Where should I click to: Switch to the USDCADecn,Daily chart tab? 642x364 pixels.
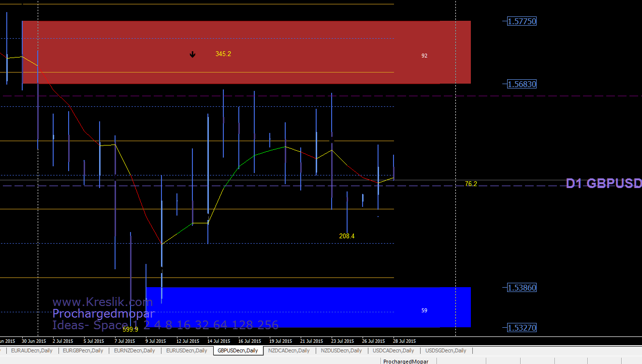(394, 350)
